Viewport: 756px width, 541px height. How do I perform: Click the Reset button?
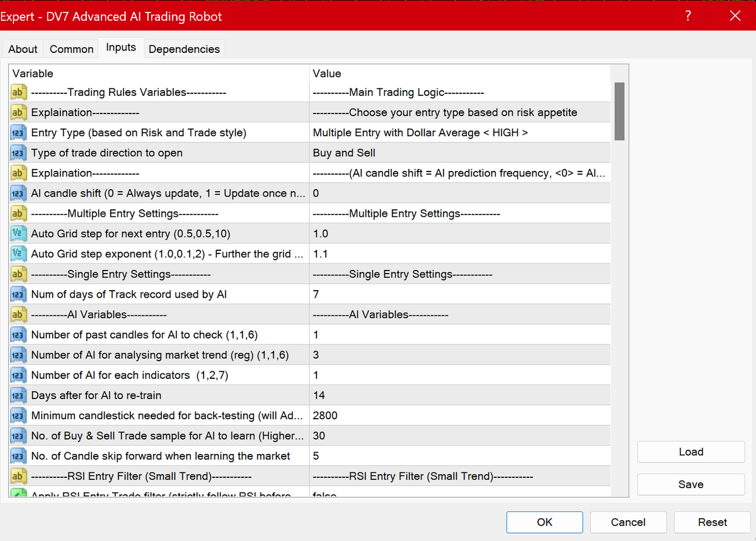pyautogui.click(x=712, y=522)
